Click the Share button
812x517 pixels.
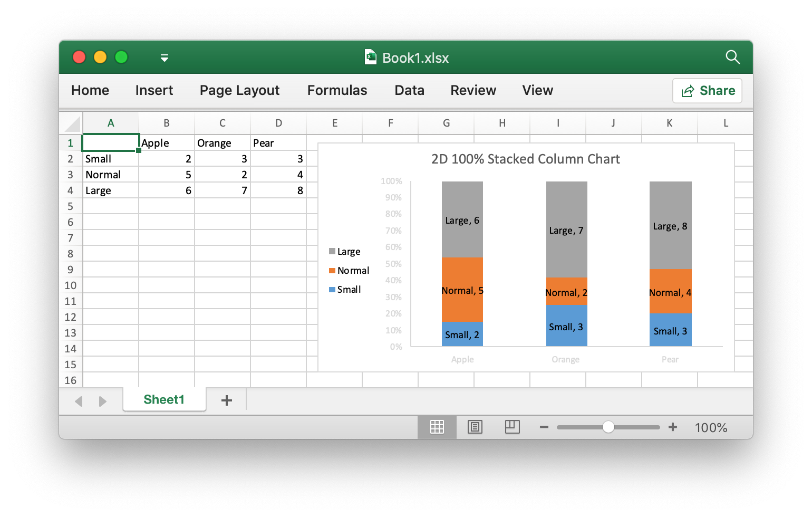coord(707,90)
